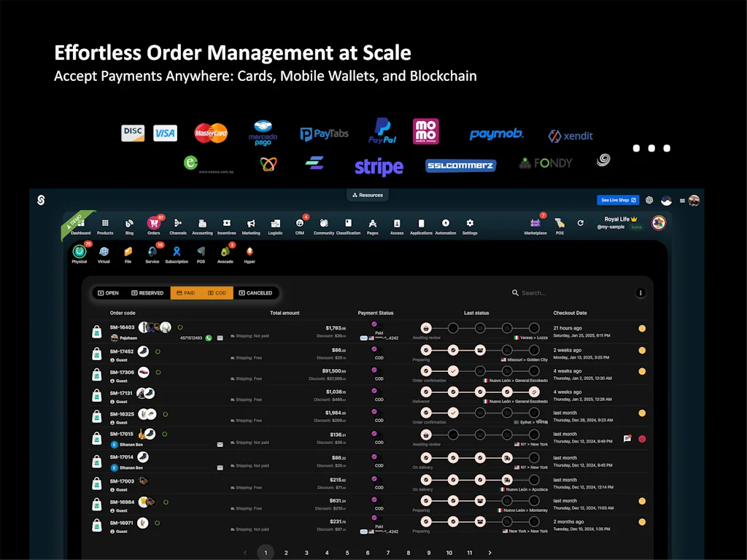This screenshot has height=560, width=747.
Task: Toggle the RESERVED order filter
Action: click(x=148, y=292)
